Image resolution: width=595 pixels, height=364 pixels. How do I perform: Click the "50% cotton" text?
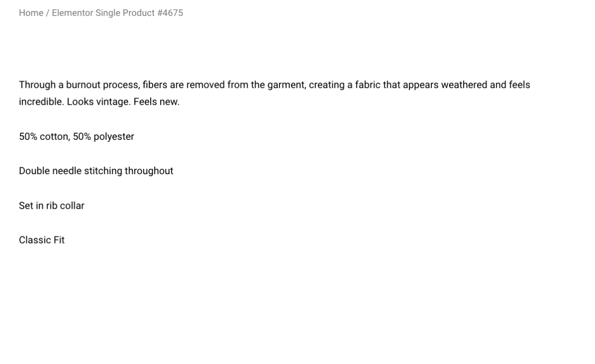pyautogui.click(x=44, y=136)
